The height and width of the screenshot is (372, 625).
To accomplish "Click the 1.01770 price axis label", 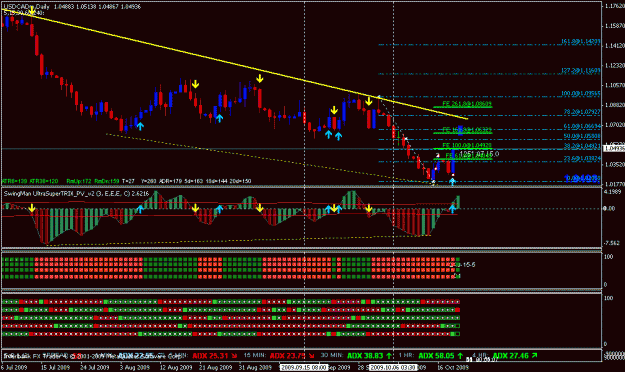I will (x=614, y=184).
